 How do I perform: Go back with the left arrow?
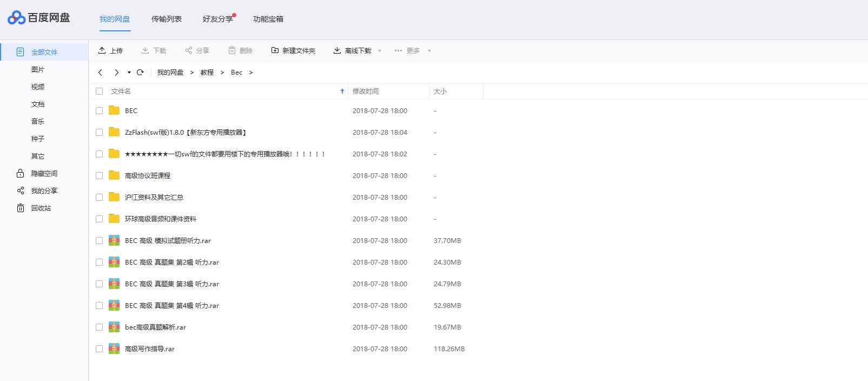(100, 73)
